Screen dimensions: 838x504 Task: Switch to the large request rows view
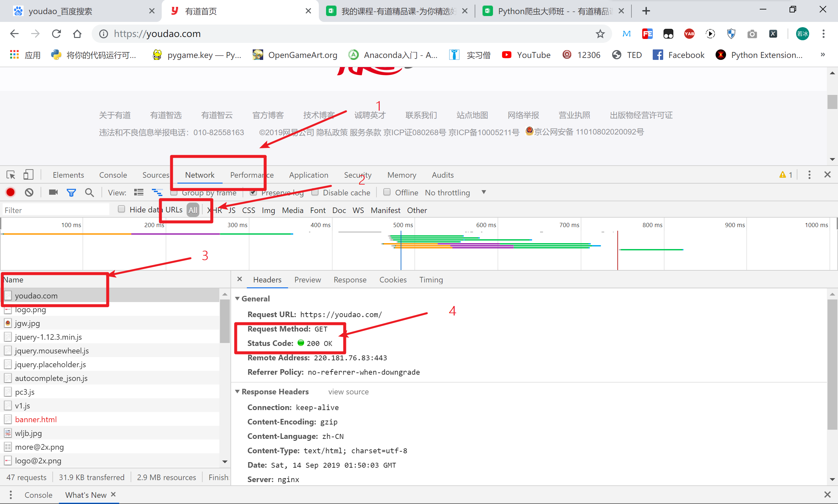(x=138, y=192)
